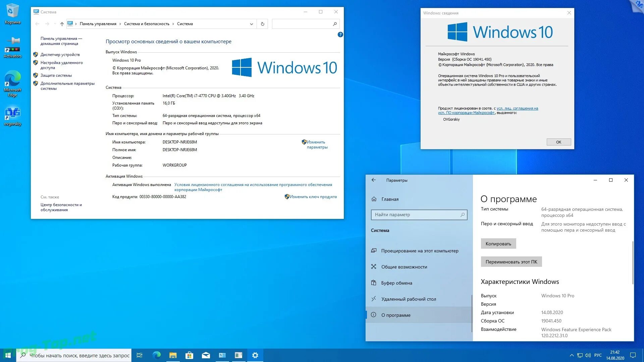Click the Up arrow navigation button
The height and width of the screenshot is (362, 644).
[62, 24]
